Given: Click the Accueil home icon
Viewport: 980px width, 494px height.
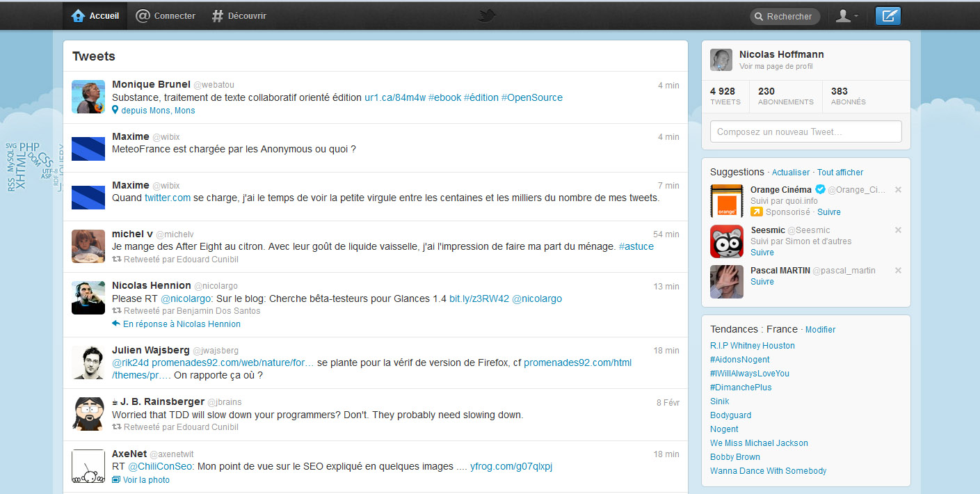Looking at the screenshot, I should [x=78, y=15].
